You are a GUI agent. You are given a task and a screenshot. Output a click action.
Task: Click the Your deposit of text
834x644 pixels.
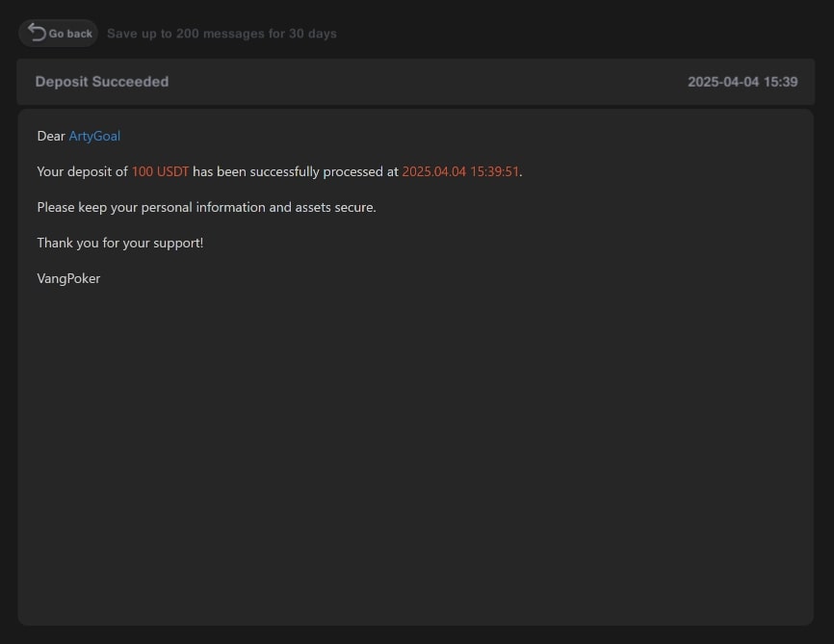click(x=82, y=172)
